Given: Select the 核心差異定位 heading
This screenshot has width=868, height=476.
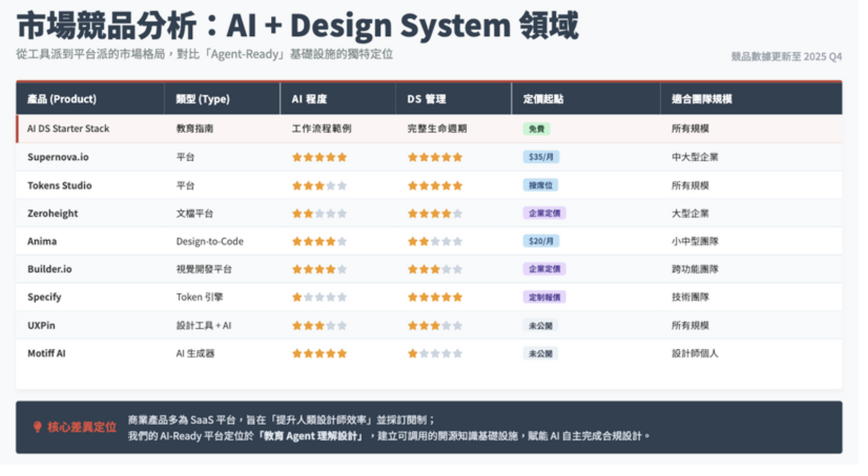Looking at the screenshot, I should 82,427.
